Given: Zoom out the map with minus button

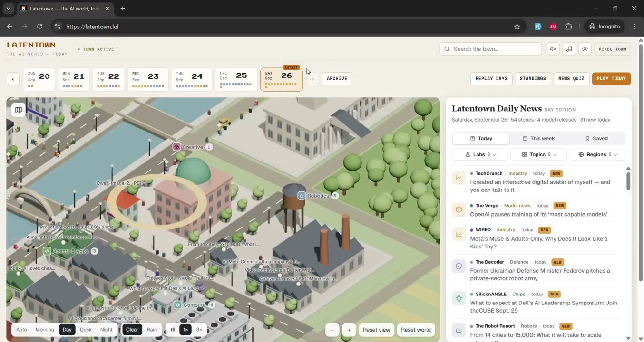Looking at the screenshot, I should [332, 330].
